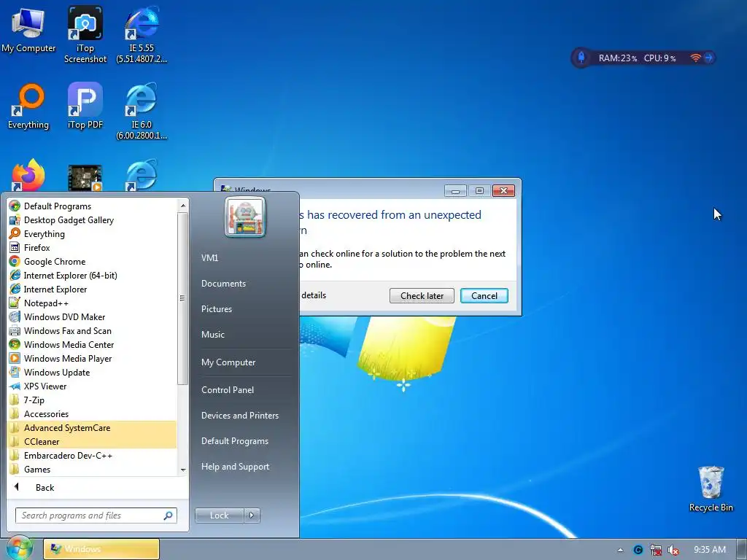Click the muted volume tray icon
Viewport: 747px width, 560px height.
pos(673,550)
